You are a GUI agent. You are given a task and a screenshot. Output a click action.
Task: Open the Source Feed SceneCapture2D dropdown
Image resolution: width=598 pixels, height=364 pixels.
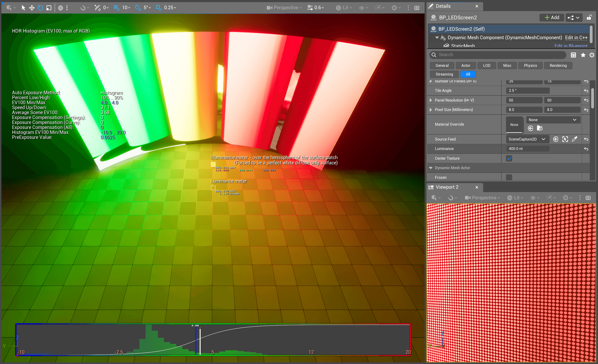tap(527, 139)
